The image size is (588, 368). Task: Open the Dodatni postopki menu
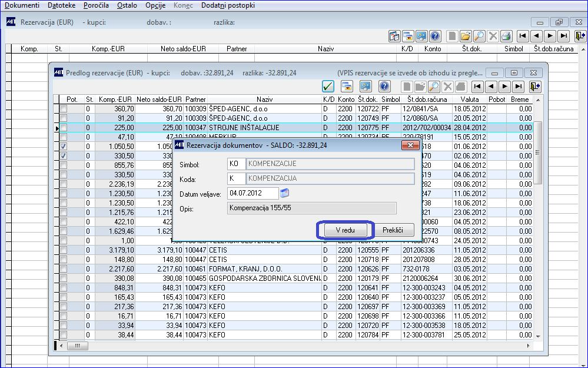[x=228, y=5]
